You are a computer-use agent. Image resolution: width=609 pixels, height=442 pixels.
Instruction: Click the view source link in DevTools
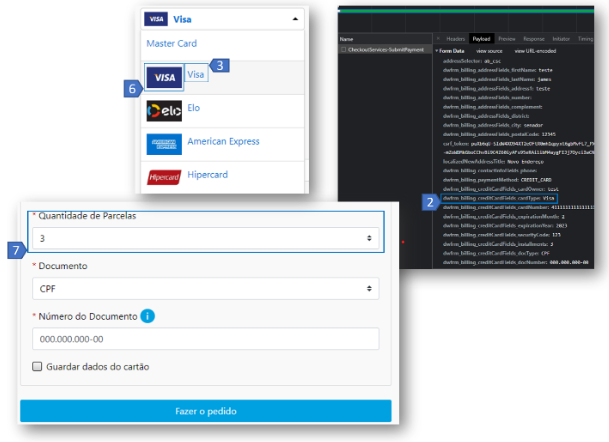click(489, 51)
